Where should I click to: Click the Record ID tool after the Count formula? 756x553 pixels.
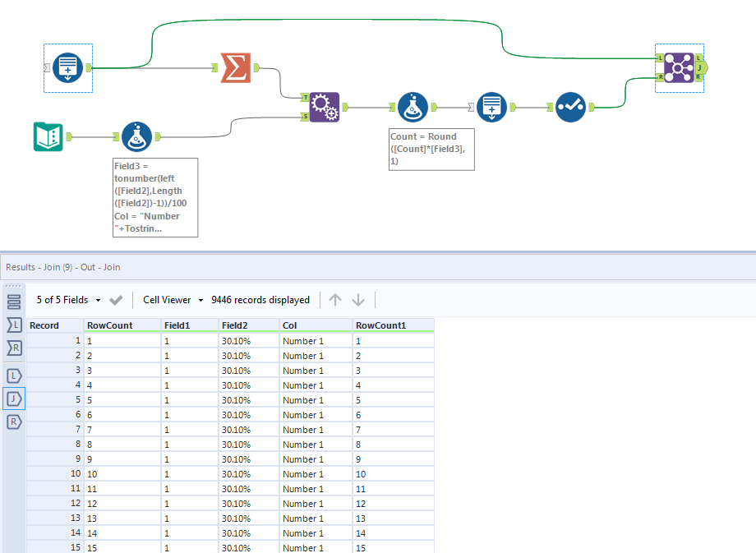(492, 107)
